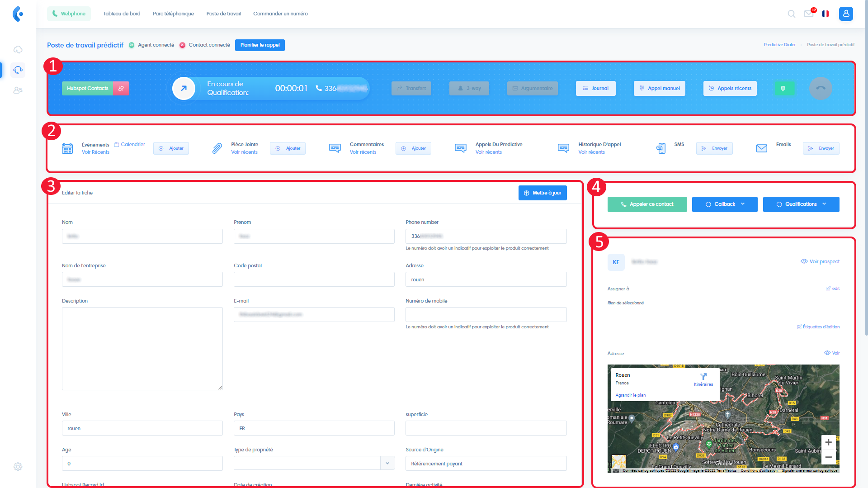The height and width of the screenshot is (488, 868).
Task: Open the user profile avatar icon
Action: [x=846, y=14]
